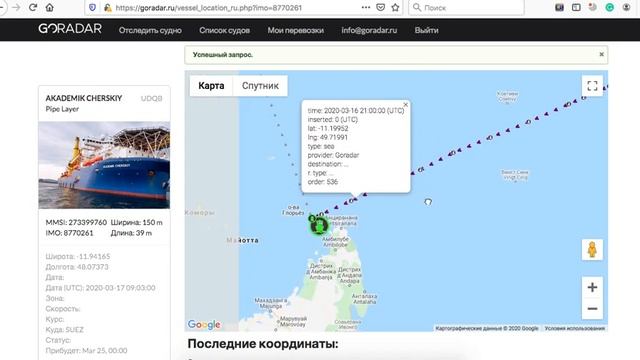This screenshot has width=640, height=360.
Task: Click Длина: 39 m text
Action: tap(131, 233)
